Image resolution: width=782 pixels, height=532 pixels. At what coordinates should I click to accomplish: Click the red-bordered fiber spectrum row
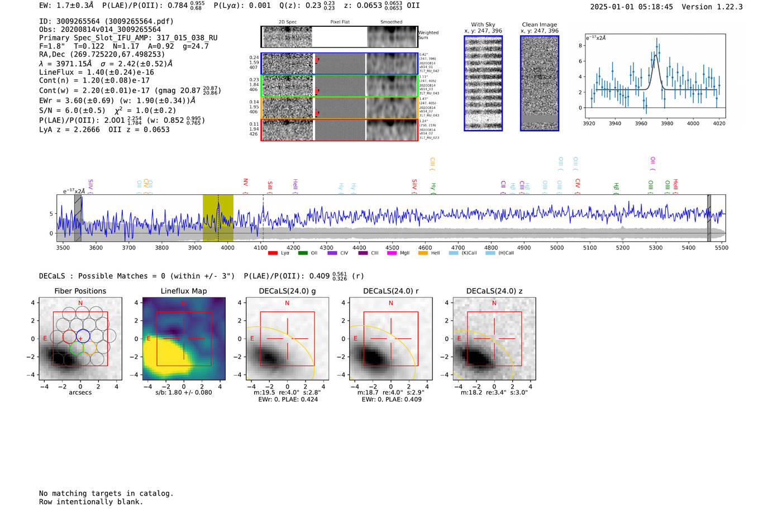tap(340, 130)
